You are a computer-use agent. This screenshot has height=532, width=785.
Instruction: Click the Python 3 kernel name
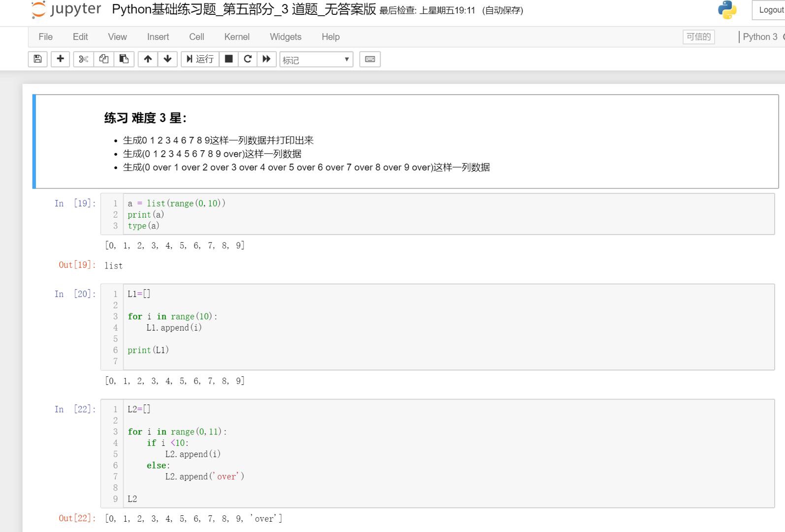tap(760, 37)
